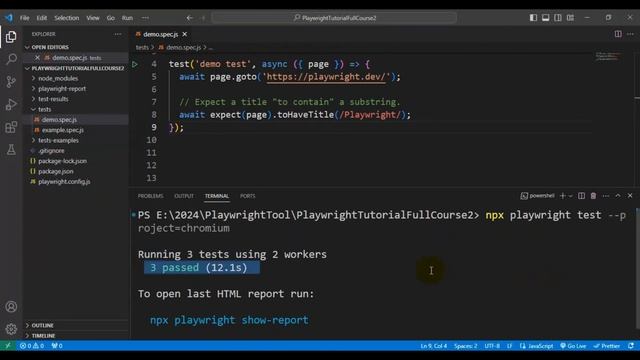Open terminal panel more actions ellipsis
The image size is (640, 360).
point(606,196)
